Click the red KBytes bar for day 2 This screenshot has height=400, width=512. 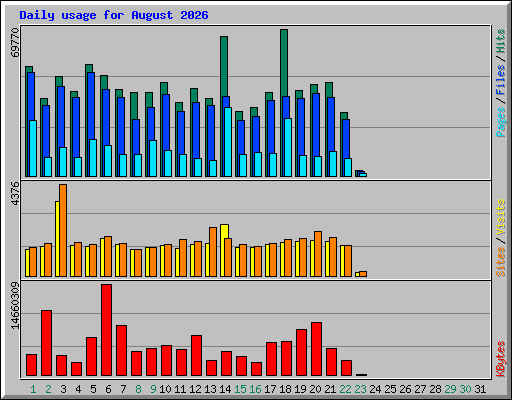click(x=47, y=343)
